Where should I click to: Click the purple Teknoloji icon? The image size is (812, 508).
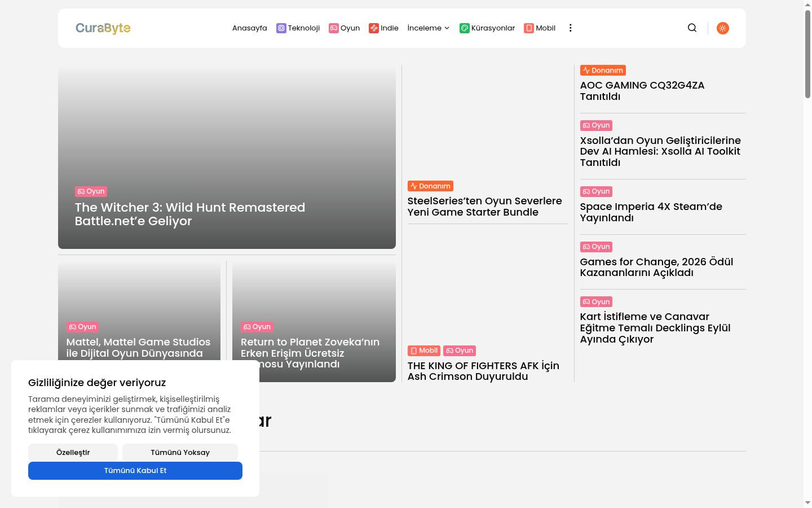(x=281, y=28)
